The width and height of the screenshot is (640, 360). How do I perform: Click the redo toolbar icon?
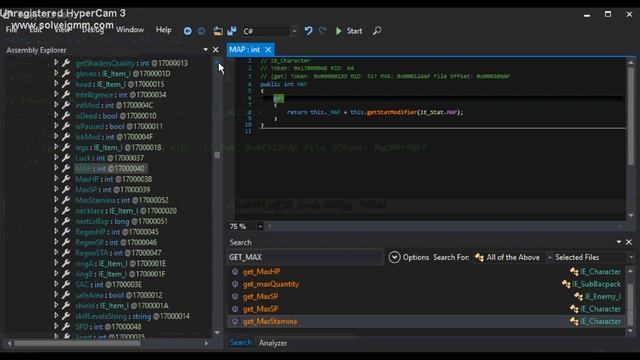[x=322, y=31]
